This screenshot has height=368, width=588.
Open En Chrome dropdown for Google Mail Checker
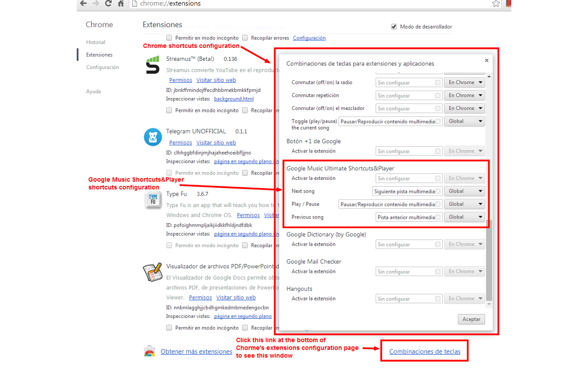click(x=464, y=272)
